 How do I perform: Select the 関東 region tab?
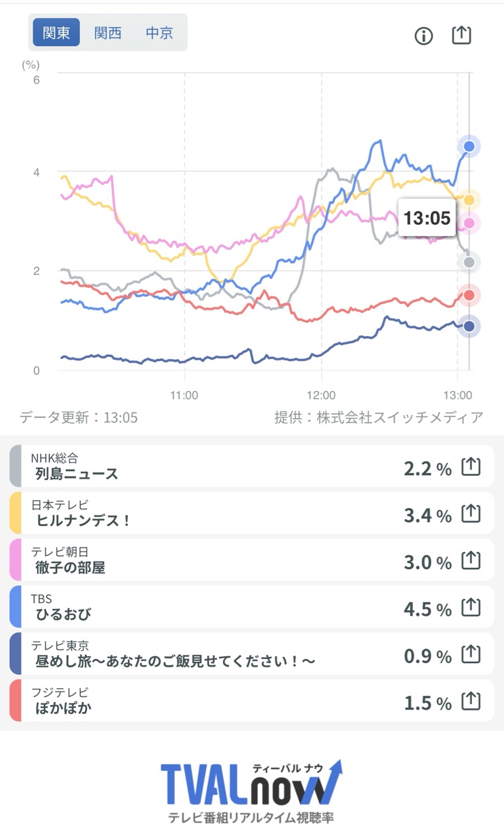point(56,33)
